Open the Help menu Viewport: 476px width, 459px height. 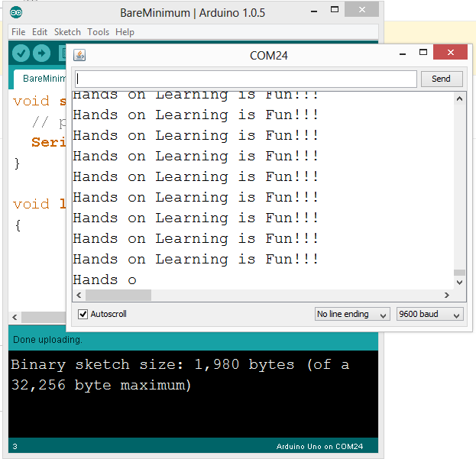coord(125,32)
